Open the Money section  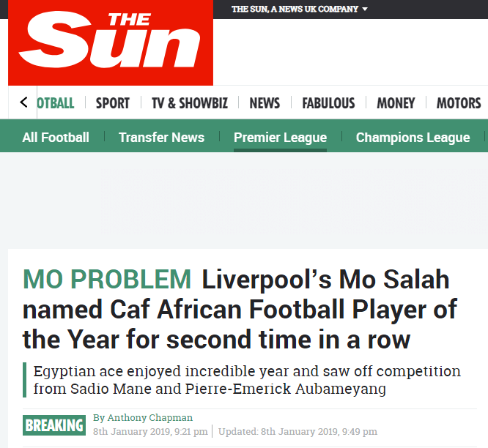point(396,103)
